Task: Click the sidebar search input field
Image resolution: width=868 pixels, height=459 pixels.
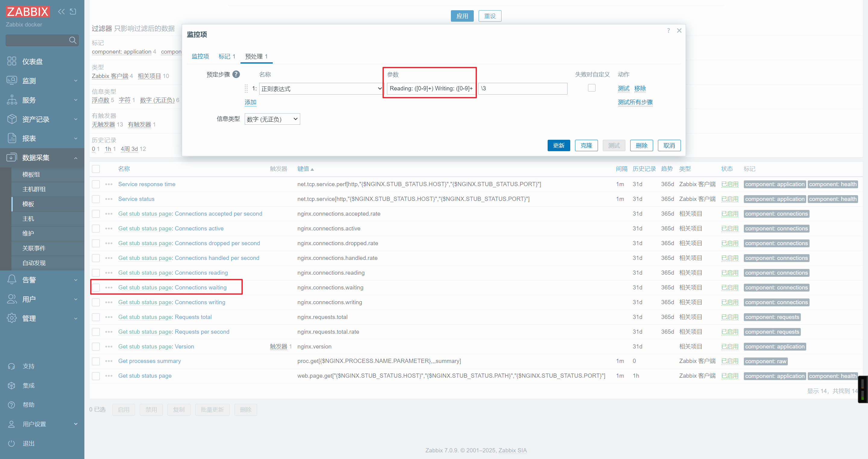Action: click(37, 40)
